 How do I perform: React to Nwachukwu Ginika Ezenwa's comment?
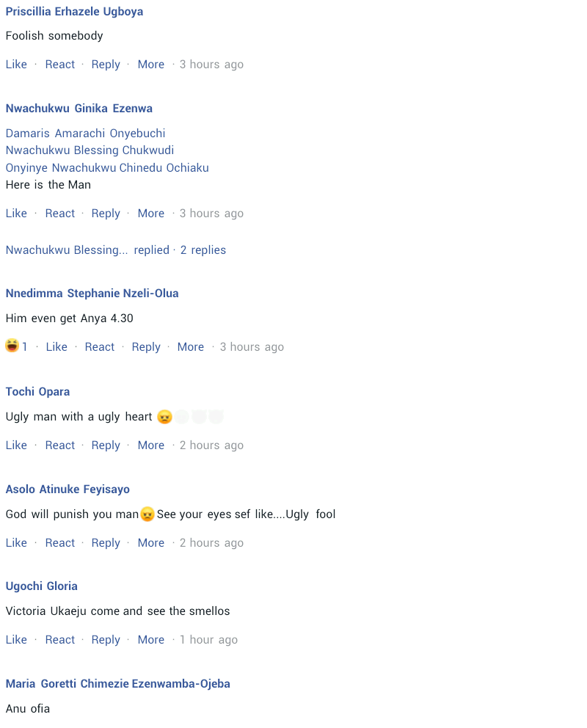tap(60, 214)
